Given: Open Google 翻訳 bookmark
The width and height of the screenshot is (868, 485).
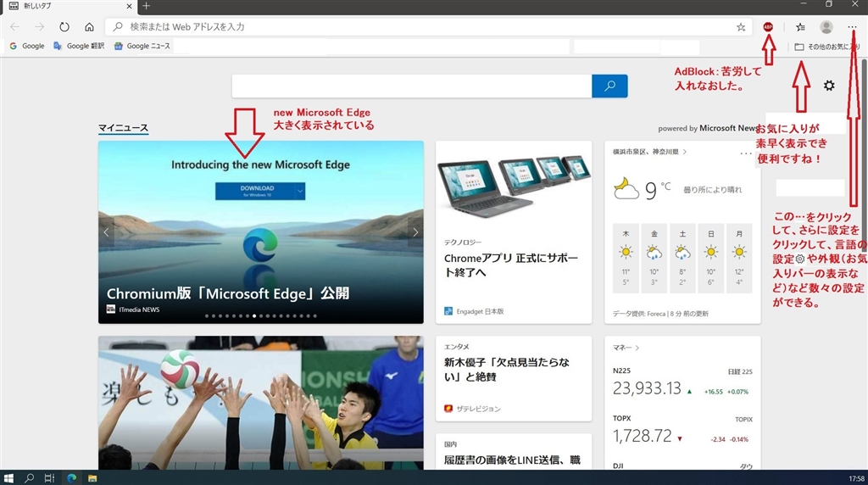Looking at the screenshot, I should coord(79,46).
